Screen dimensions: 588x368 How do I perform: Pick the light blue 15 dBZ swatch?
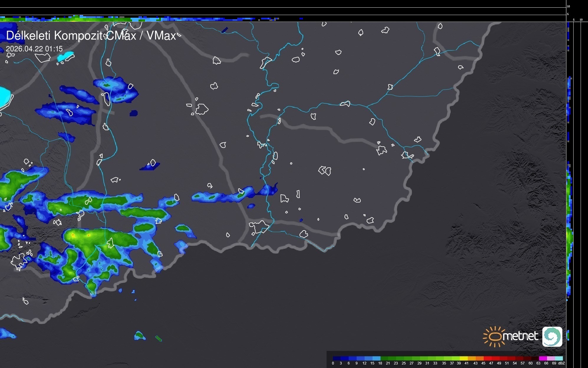tap(376, 358)
